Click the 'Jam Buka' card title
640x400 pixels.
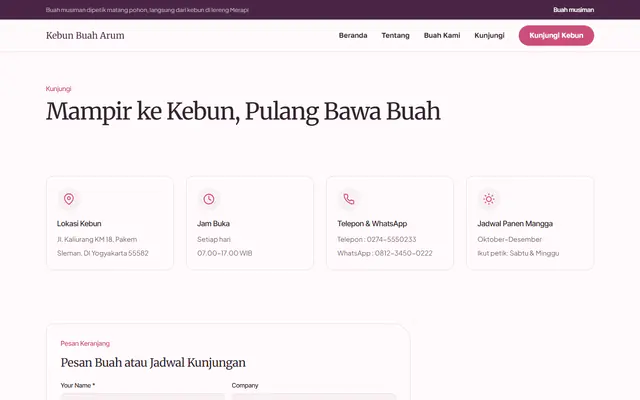pyautogui.click(x=213, y=224)
